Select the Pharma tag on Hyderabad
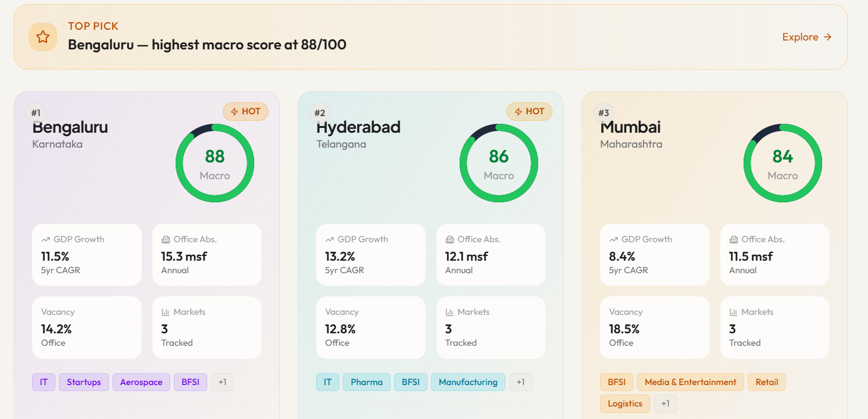 pyautogui.click(x=367, y=382)
